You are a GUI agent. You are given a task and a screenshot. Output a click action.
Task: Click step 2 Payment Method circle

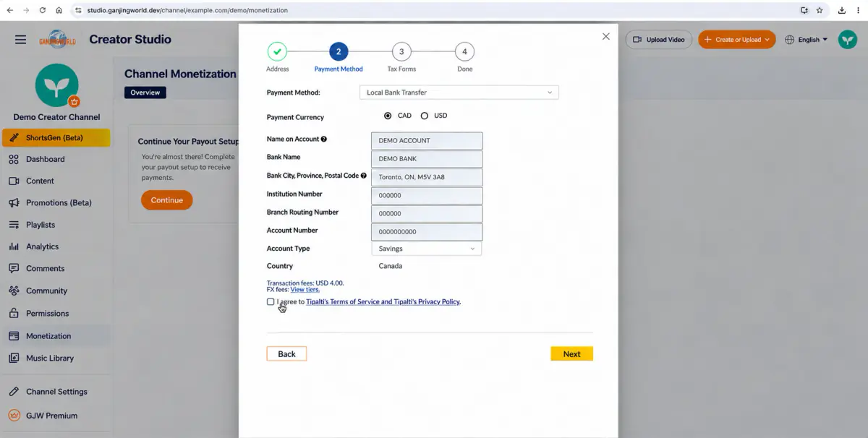click(x=338, y=51)
